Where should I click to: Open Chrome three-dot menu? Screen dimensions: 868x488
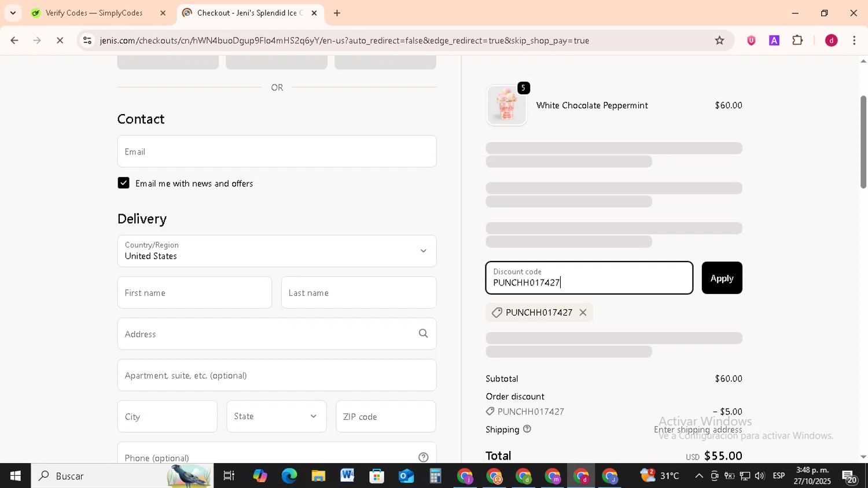pyautogui.click(x=854, y=41)
